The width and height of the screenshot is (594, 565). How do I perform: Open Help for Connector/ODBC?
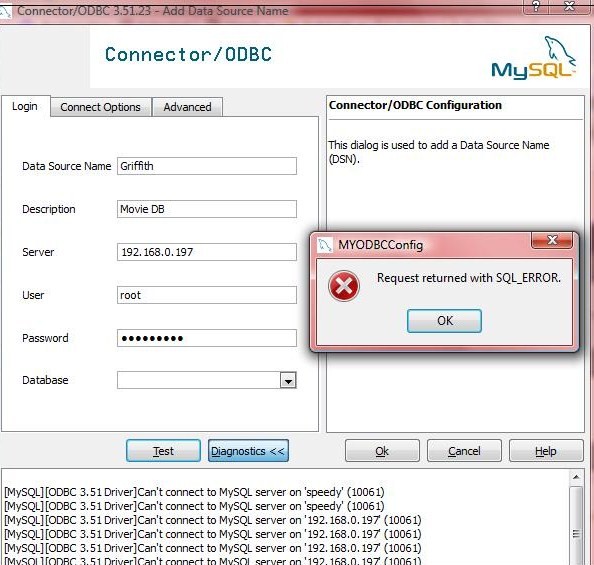pos(546,451)
